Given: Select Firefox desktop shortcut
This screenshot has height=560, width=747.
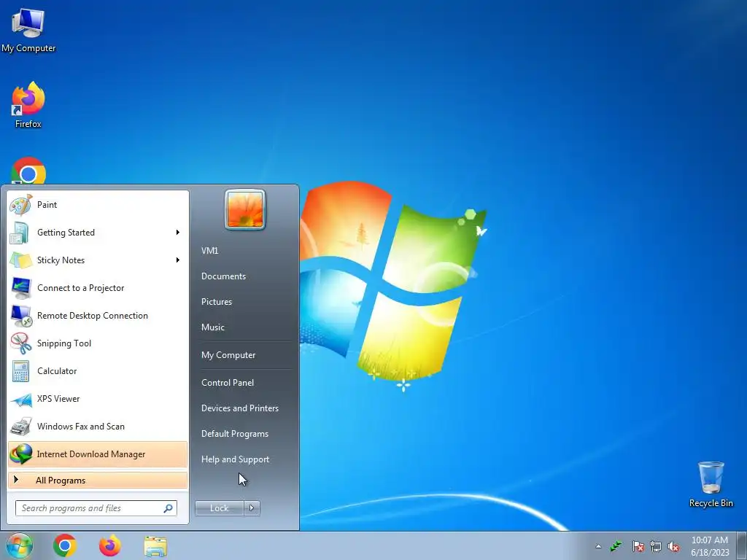Looking at the screenshot, I should tap(28, 105).
